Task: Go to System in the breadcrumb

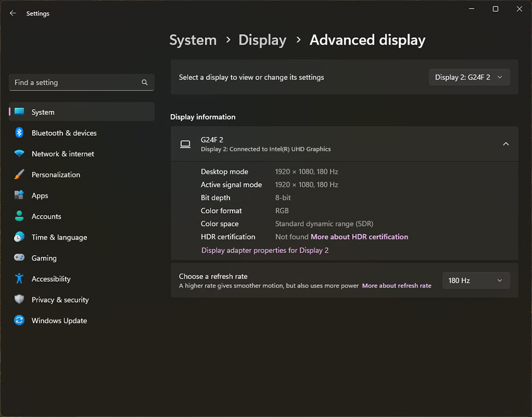Action: click(x=193, y=40)
